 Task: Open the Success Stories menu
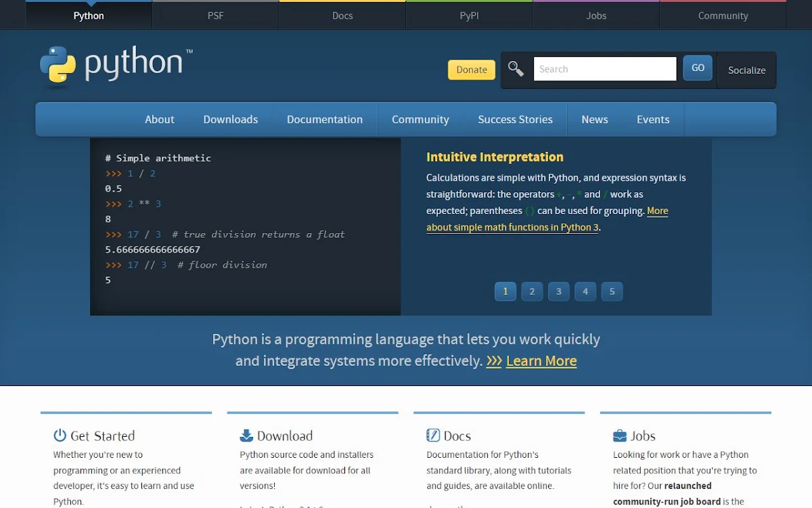tap(515, 119)
